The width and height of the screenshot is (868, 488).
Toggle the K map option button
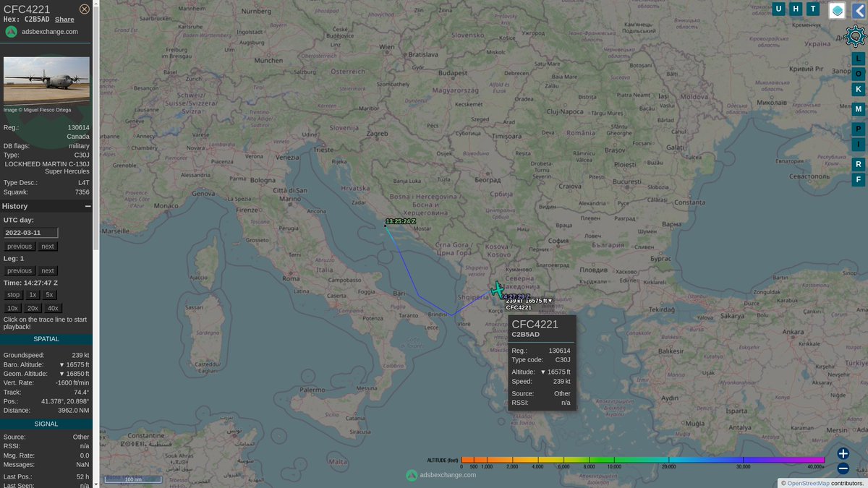pyautogui.click(x=859, y=89)
